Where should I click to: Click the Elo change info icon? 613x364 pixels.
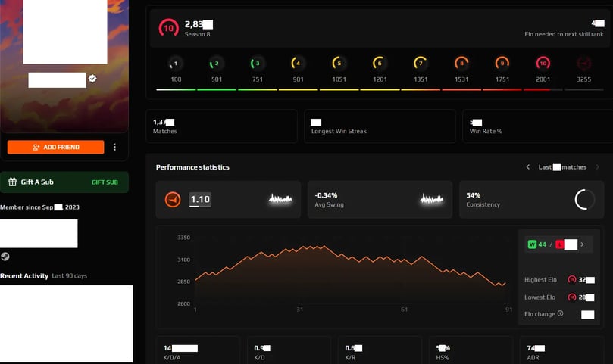560,313
